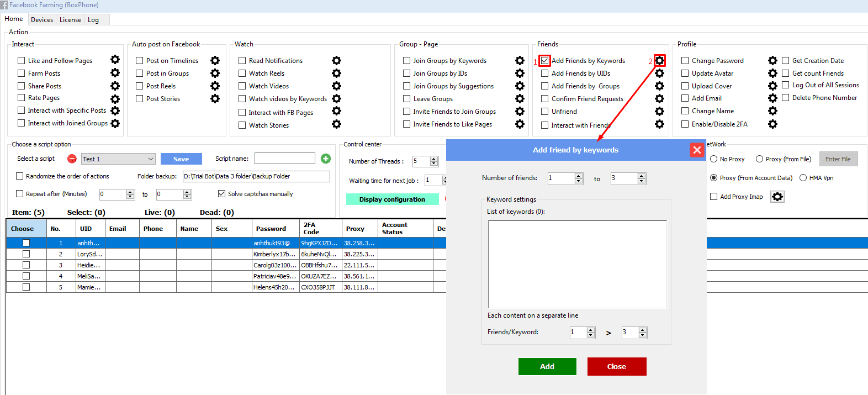The width and height of the screenshot is (868, 395).
Task: Select the HMA Vpn radio button
Action: 803,178
